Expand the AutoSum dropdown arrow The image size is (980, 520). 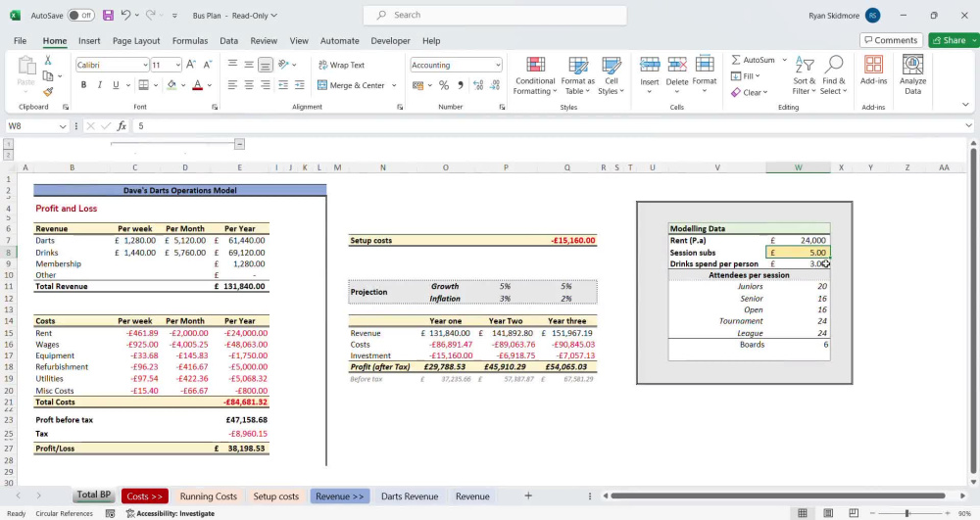tap(784, 60)
